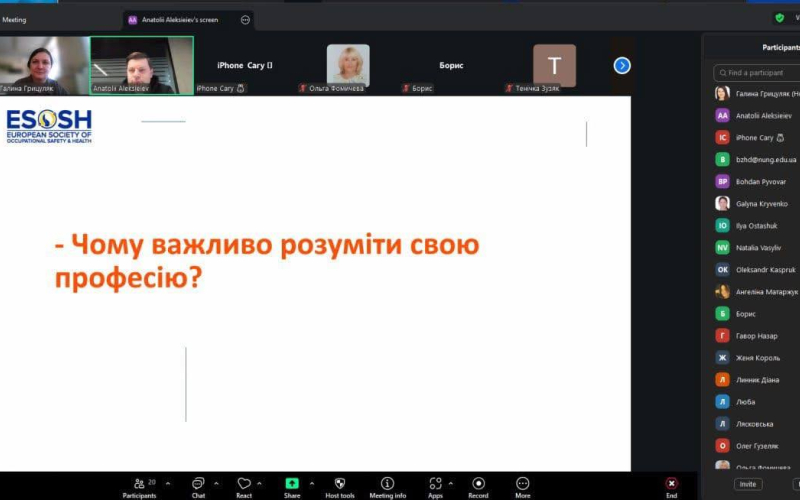
Task: Show Meeting info
Action: 387,483
